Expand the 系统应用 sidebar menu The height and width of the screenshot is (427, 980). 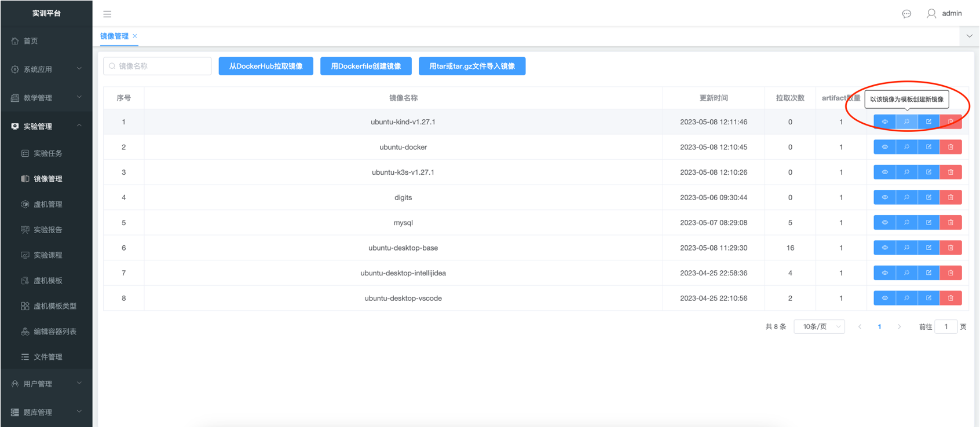click(x=46, y=69)
